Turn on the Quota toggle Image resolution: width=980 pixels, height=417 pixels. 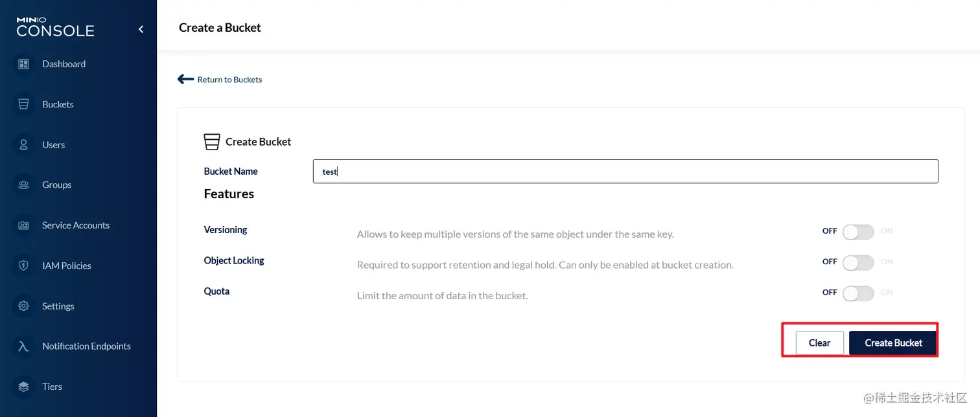[858, 293]
